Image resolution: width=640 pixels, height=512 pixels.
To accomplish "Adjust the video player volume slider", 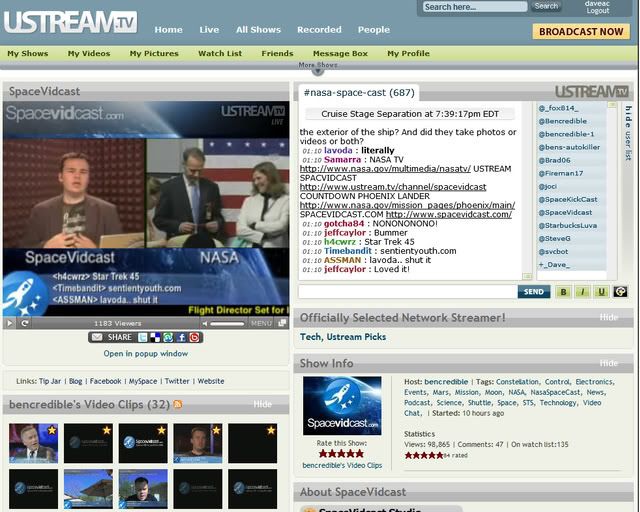I will pyautogui.click(x=227, y=324).
